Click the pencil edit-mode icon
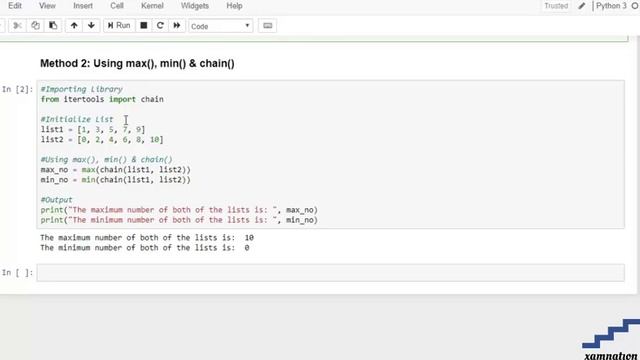Viewport: 640px width, 360px height. pos(582,6)
